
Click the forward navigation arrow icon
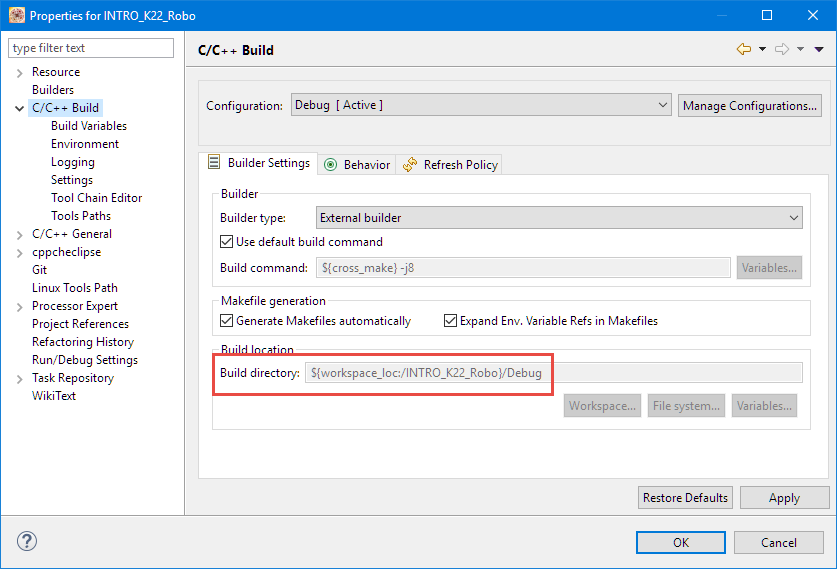[x=782, y=49]
